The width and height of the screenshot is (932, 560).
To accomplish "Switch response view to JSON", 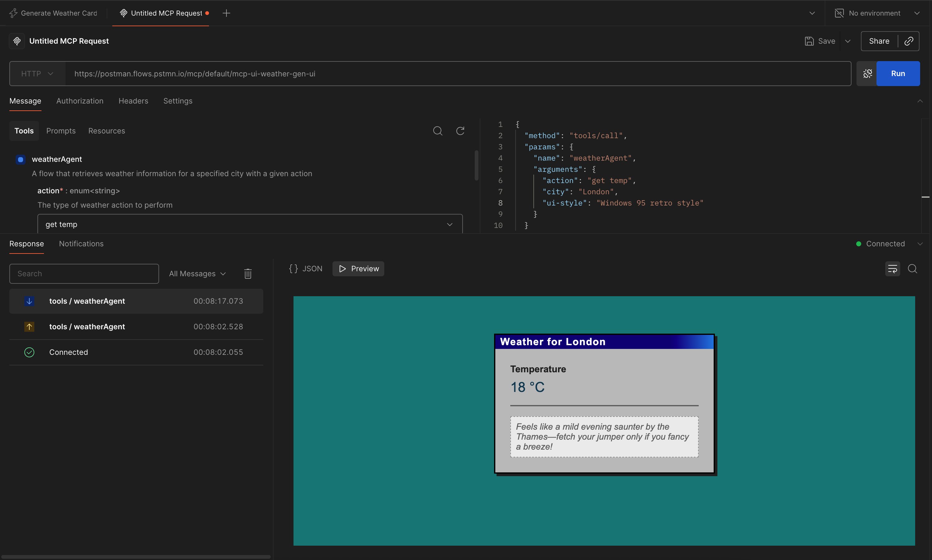I will pyautogui.click(x=306, y=269).
